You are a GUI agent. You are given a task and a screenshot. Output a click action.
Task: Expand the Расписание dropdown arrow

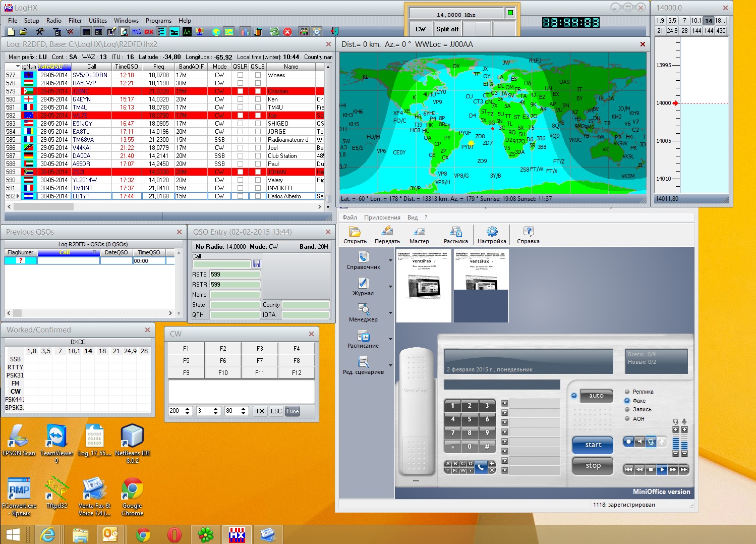(x=390, y=339)
